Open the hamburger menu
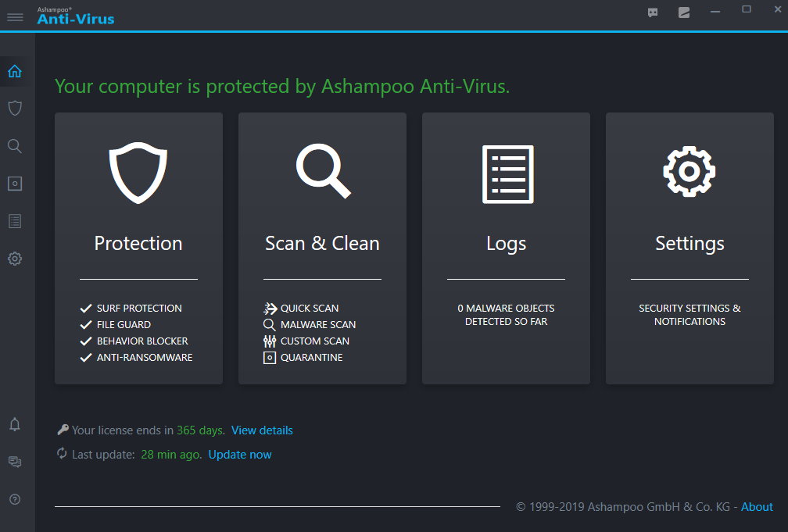Screen dimensions: 788x532 15,17
